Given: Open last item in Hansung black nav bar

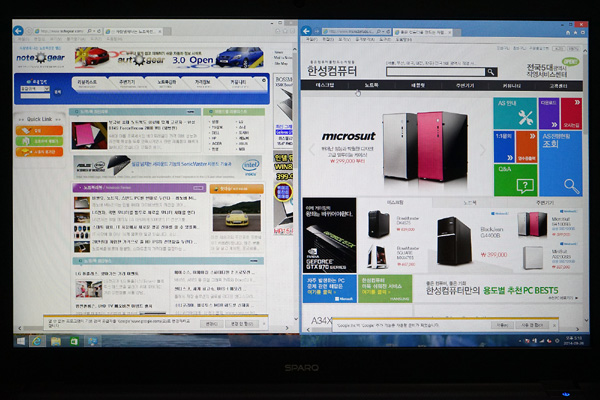Looking at the screenshot, I should (x=558, y=85).
